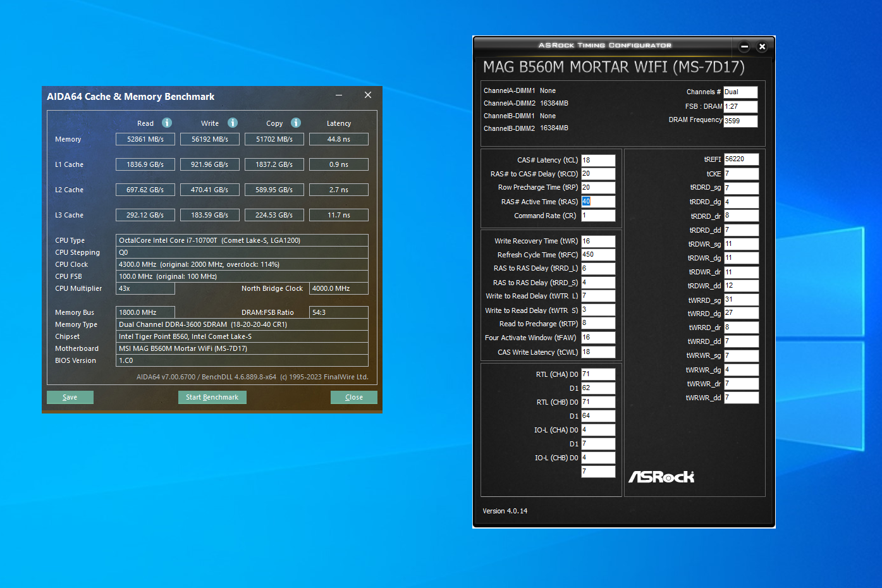
Task: Click the CPU Clock field showing 4300.0 MHz
Action: (242, 264)
